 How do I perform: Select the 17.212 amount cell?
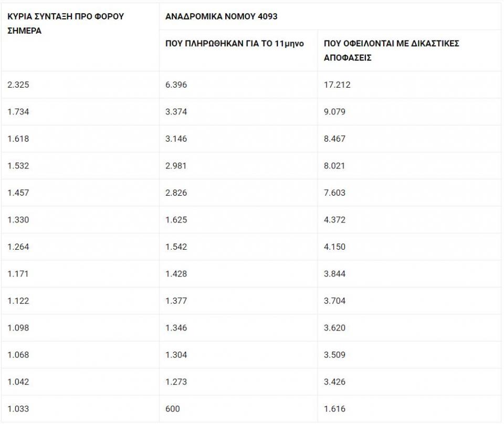[x=337, y=85]
